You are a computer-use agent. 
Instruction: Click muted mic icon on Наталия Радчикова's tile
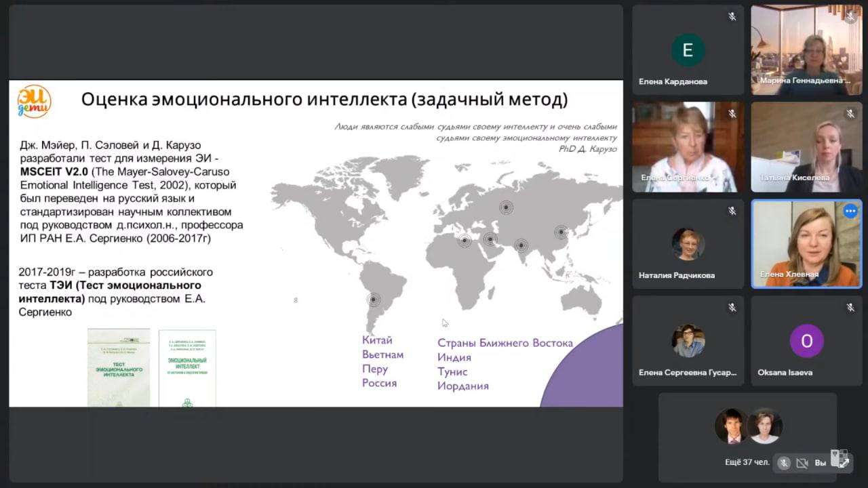(x=732, y=211)
